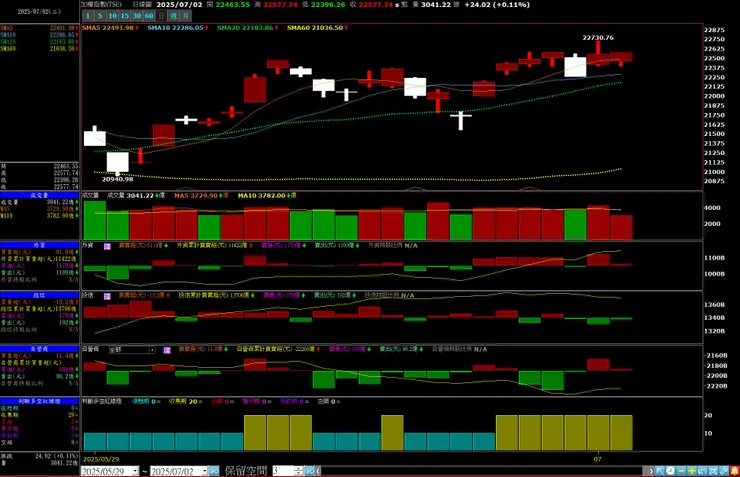Click the alert bell icon
Image resolution: width=740 pixels, height=477 pixels.
pos(734,471)
